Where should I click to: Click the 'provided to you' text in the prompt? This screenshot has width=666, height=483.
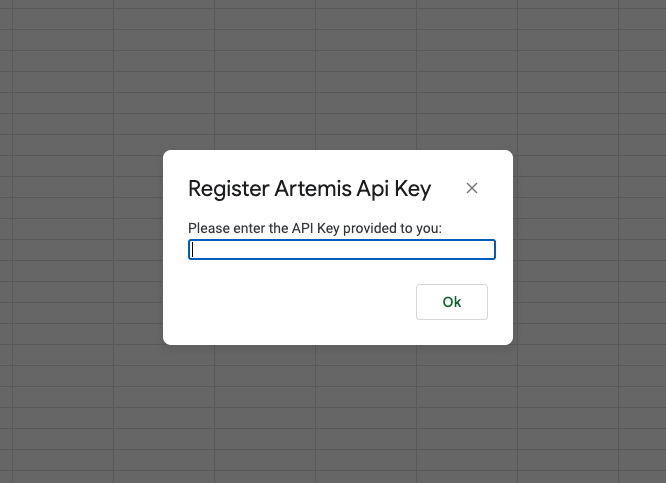(392, 228)
